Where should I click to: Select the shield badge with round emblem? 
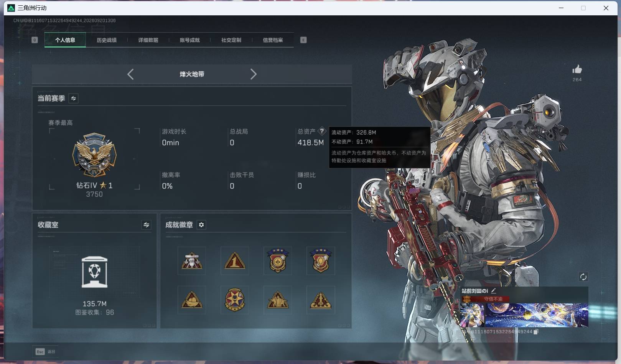point(278,261)
